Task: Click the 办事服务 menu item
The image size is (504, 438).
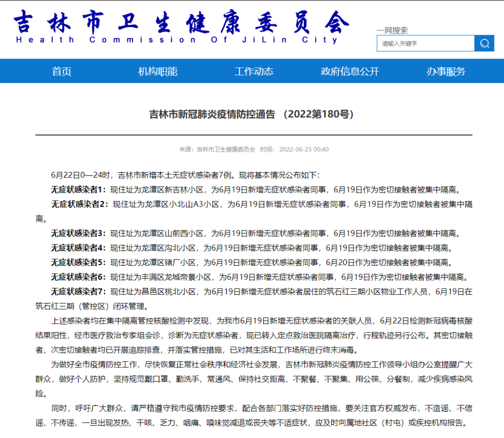Action: pos(446,72)
